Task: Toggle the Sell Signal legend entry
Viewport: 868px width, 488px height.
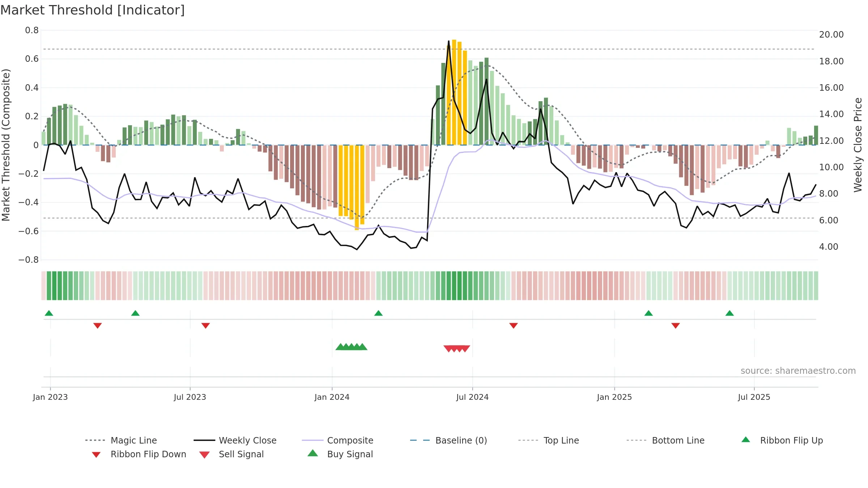Action: 231,454
